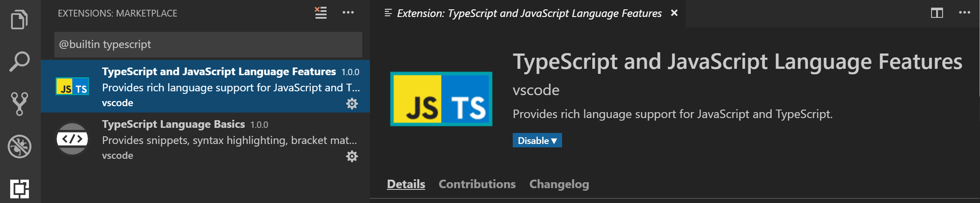Open the Source Control view
The height and width of the screenshot is (203, 980).
tap(19, 104)
